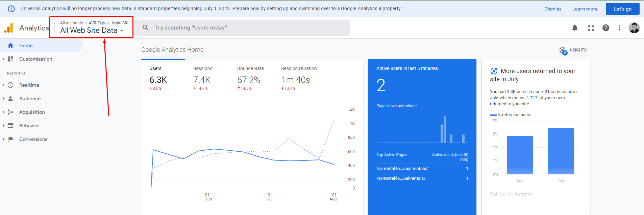Open the three-dot more options menu

tap(619, 28)
